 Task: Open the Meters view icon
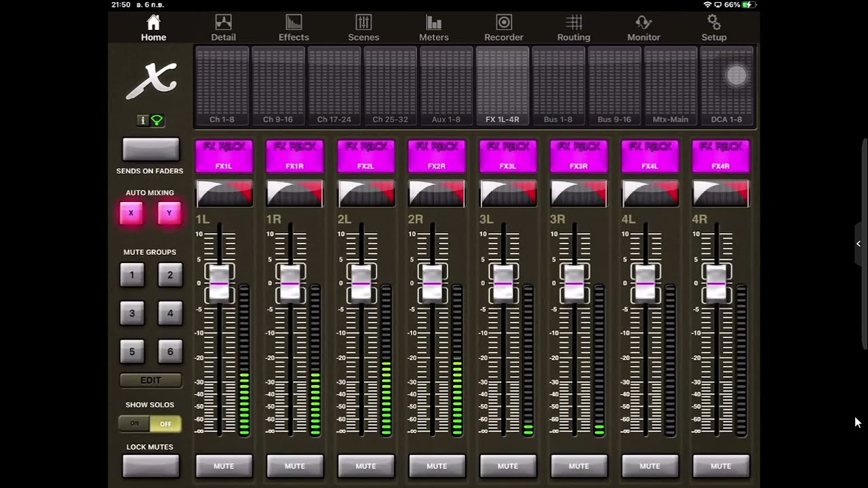pos(434,23)
